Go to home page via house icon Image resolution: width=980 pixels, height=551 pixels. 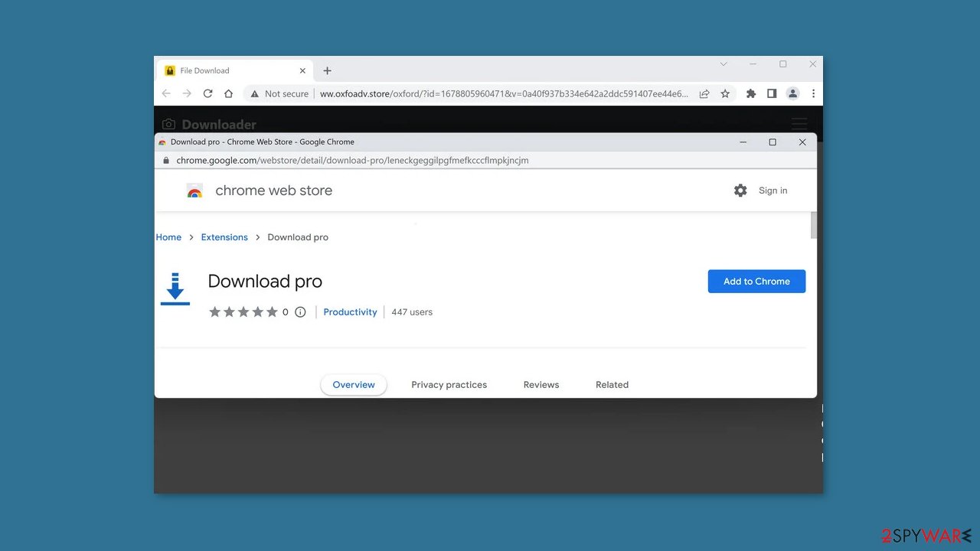pos(228,93)
